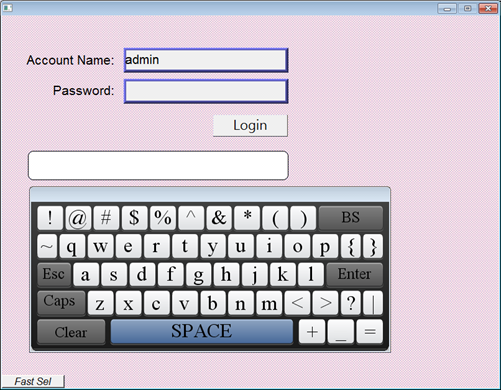Tap the exclamation mark key
501x390 pixels.
tap(50, 218)
